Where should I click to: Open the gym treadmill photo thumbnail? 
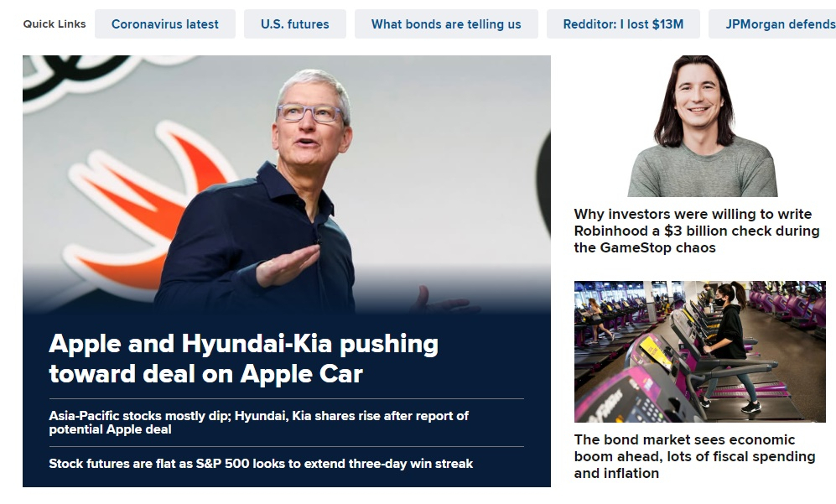tap(700, 351)
